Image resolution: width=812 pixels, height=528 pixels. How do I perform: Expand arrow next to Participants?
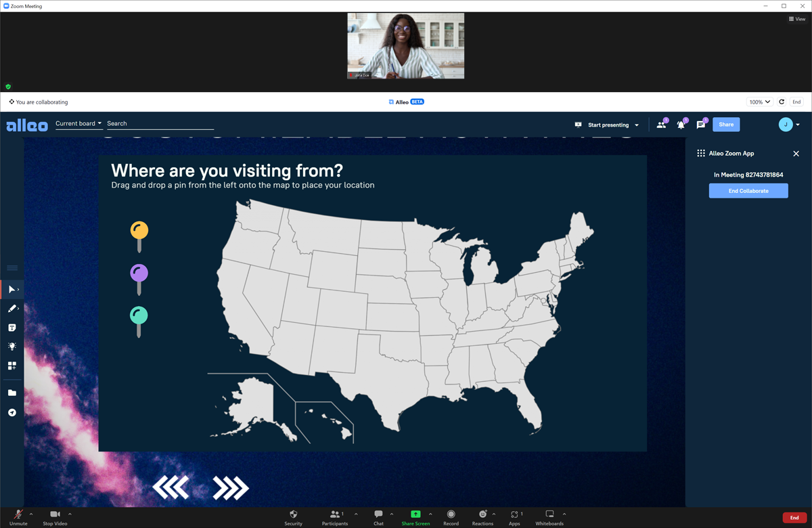[356, 514]
